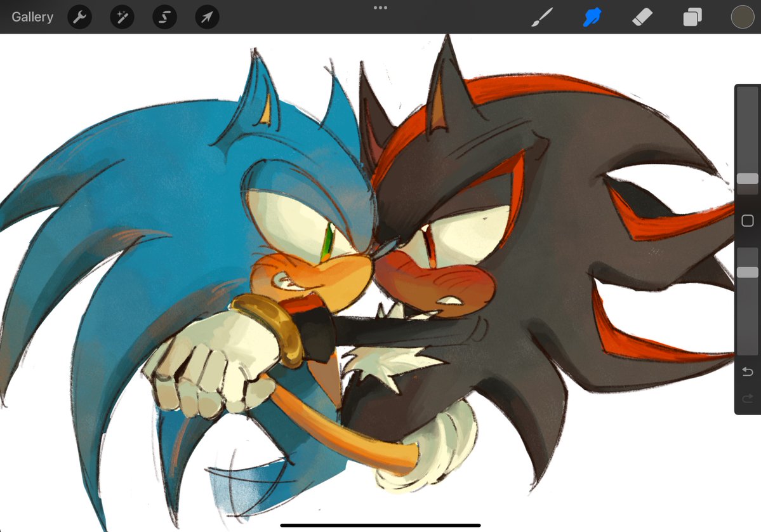Select the Paint brush tool
The image size is (761, 532).
tap(542, 17)
